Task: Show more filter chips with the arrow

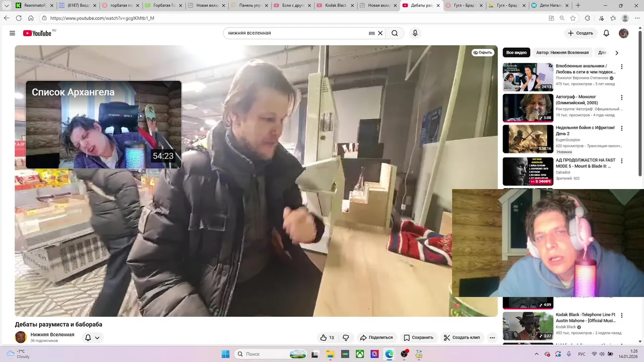Action: click(x=617, y=53)
